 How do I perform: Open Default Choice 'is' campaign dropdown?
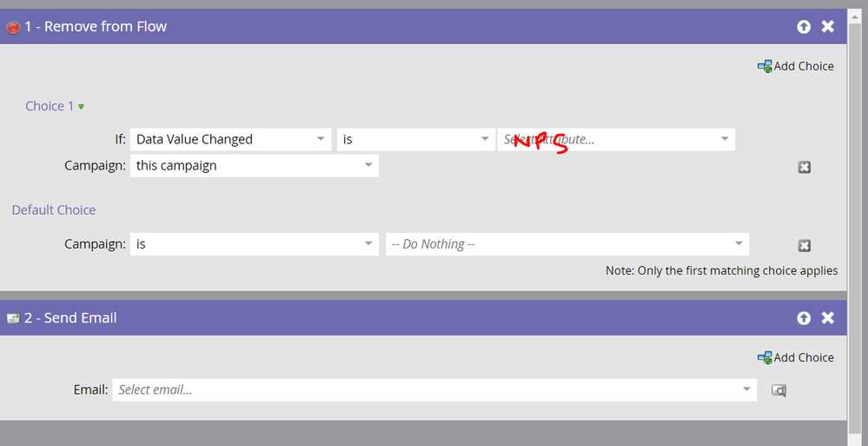click(254, 244)
